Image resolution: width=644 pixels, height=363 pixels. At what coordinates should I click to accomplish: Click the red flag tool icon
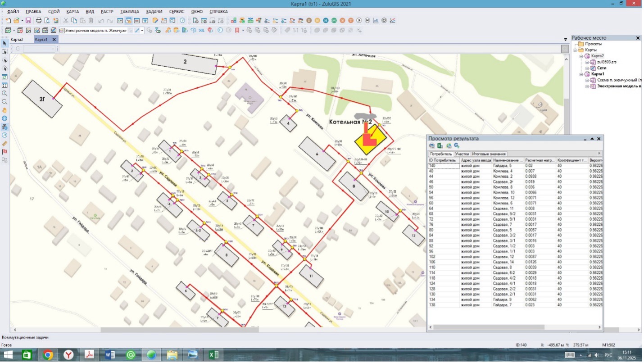[x=5, y=152]
